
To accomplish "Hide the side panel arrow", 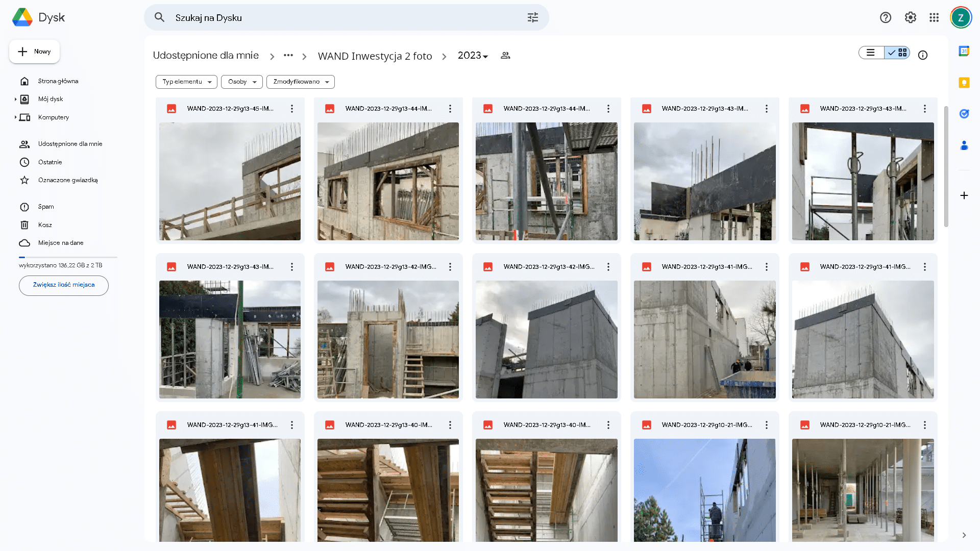I will click(964, 535).
